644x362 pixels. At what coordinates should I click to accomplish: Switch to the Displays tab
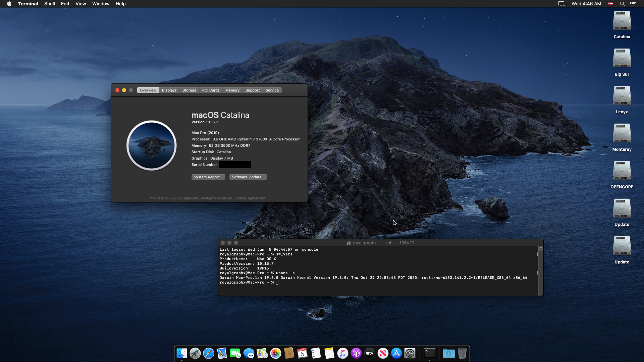click(169, 90)
